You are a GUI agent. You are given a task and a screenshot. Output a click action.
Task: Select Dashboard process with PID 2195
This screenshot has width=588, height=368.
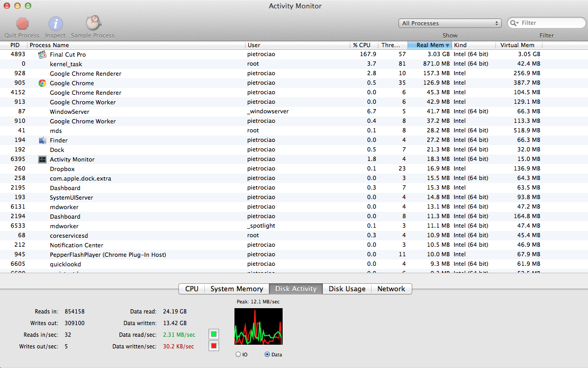[294, 188]
